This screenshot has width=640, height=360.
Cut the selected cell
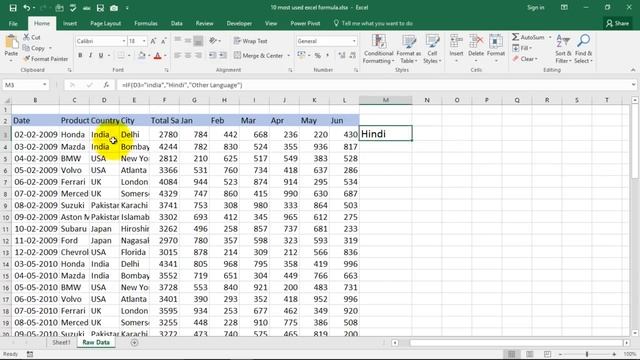(32, 37)
